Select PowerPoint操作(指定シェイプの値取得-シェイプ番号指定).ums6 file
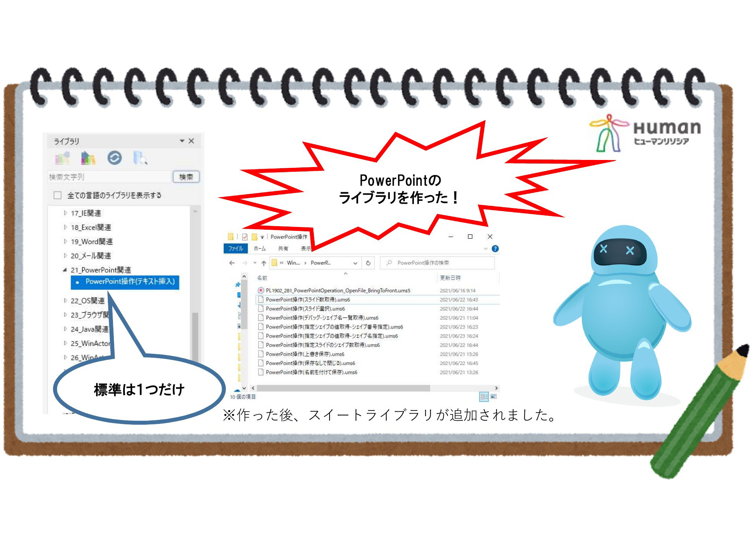The width and height of the screenshot is (756, 535). coord(334,327)
